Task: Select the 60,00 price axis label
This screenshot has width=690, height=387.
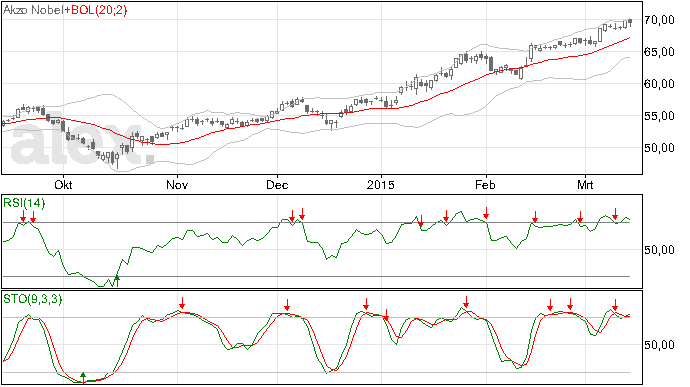Action: (x=659, y=84)
